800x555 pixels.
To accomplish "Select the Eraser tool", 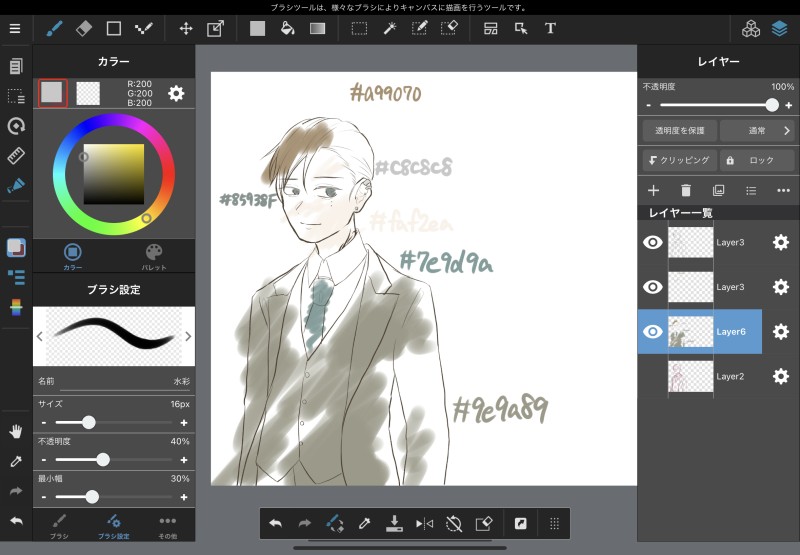I will point(84,29).
